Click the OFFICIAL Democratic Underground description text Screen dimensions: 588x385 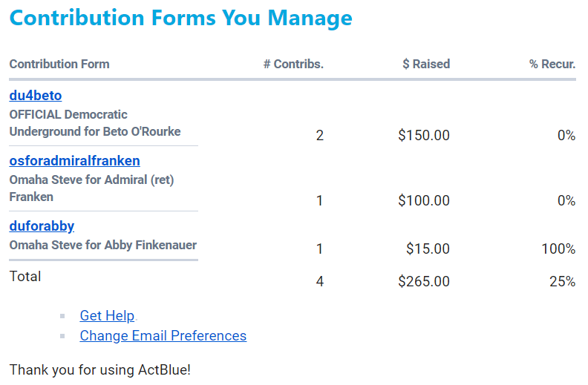94,123
